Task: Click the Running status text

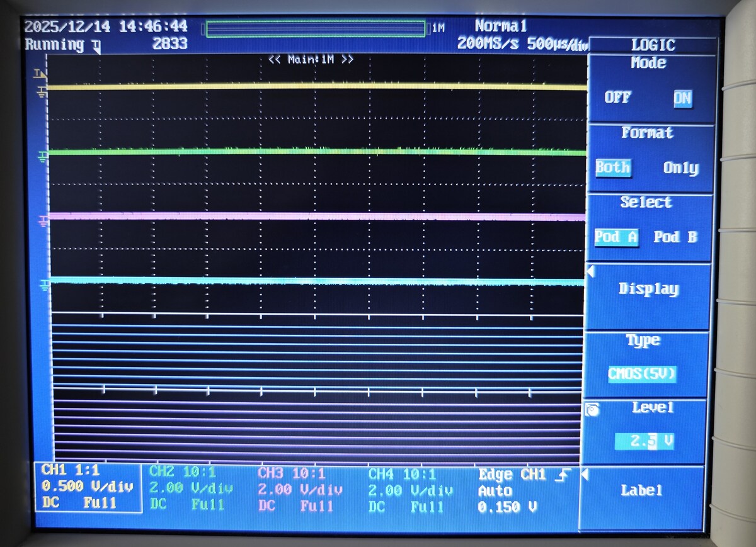Action: click(54, 45)
